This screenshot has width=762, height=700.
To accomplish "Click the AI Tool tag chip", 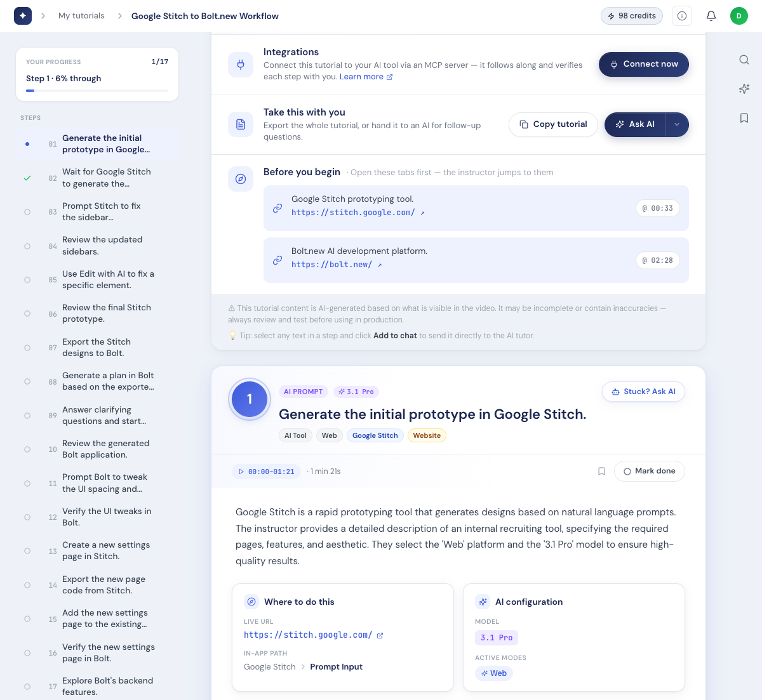I will coord(295,435).
